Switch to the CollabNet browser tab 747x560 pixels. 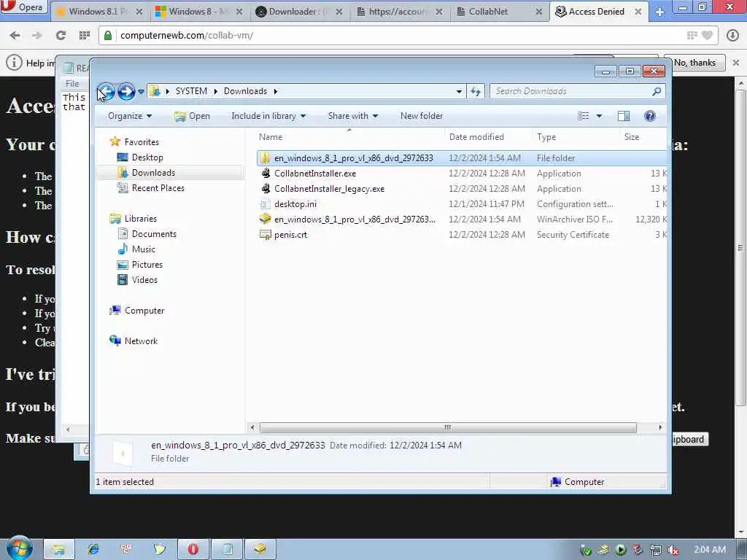[499, 12]
